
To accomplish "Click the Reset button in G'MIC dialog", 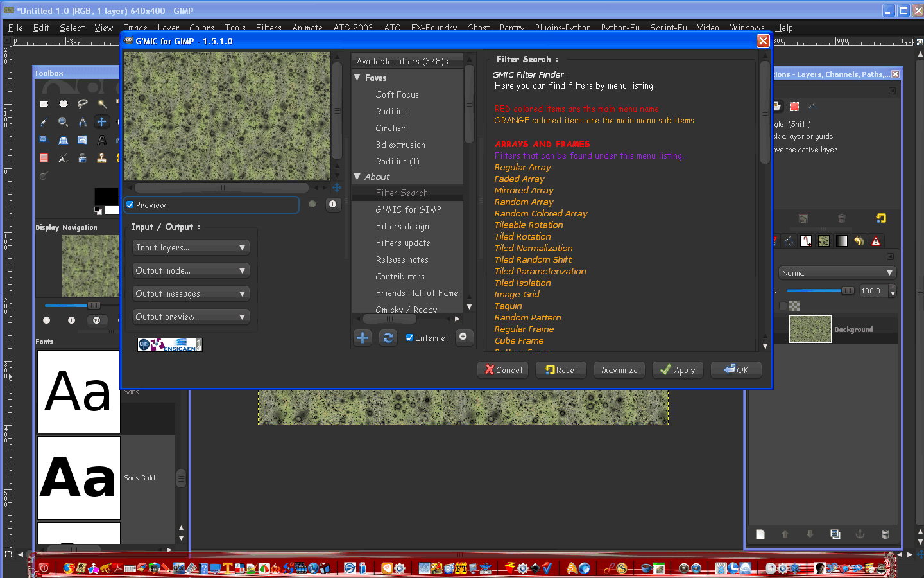I will coord(561,370).
